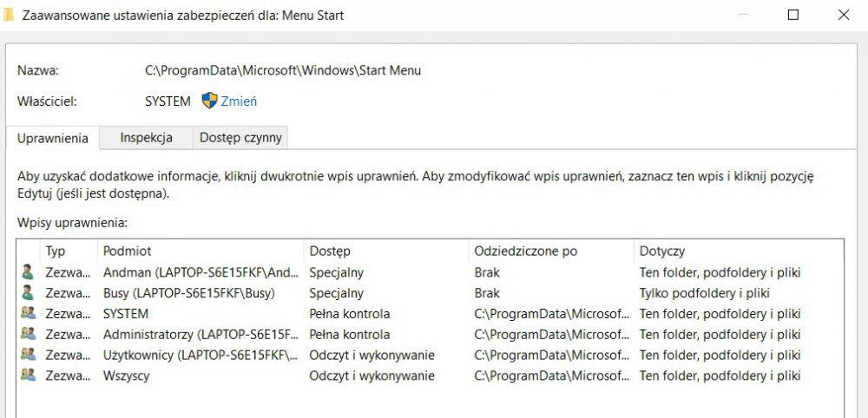Maximize the security settings window
Image resolution: width=868 pixels, height=418 pixels.
pos(792,15)
